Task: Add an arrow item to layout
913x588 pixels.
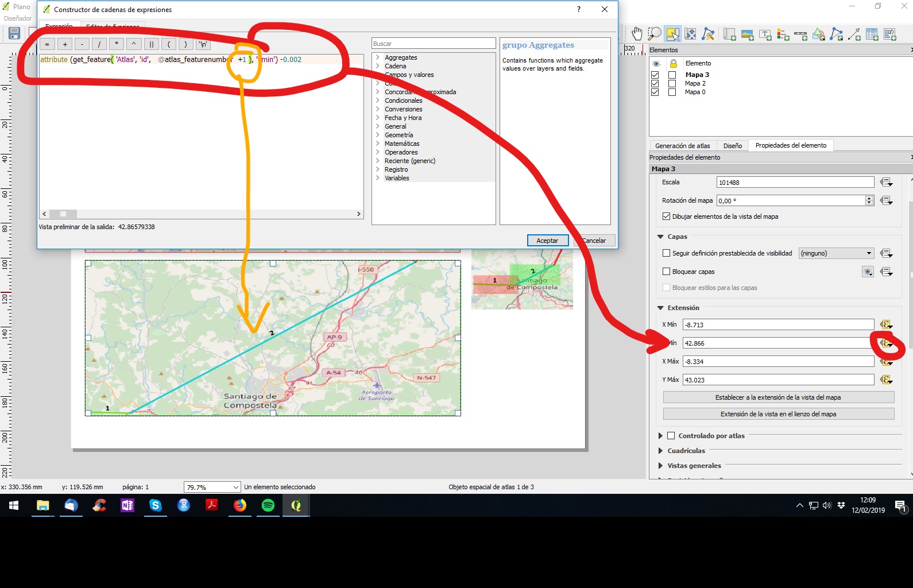Action: coord(854,34)
